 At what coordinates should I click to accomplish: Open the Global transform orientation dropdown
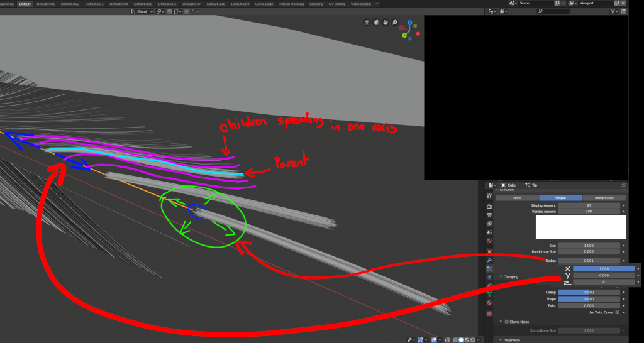coord(142,11)
